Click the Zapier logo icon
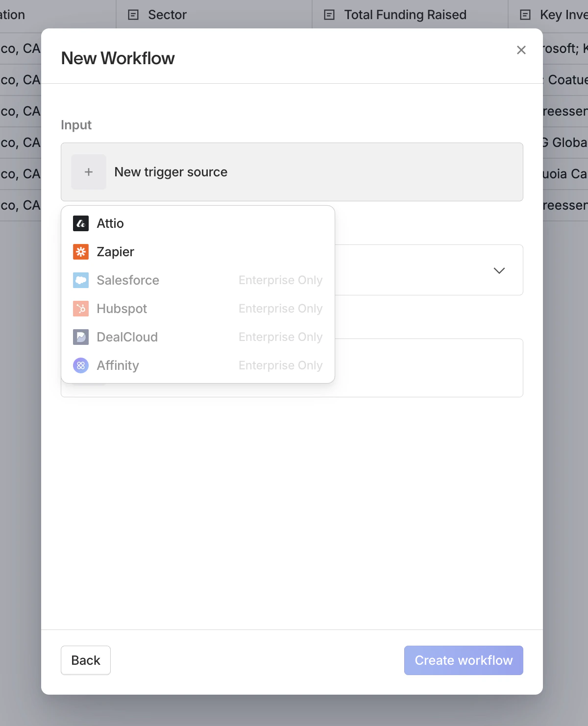Viewport: 588px width, 726px height. (x=81, y=252)
